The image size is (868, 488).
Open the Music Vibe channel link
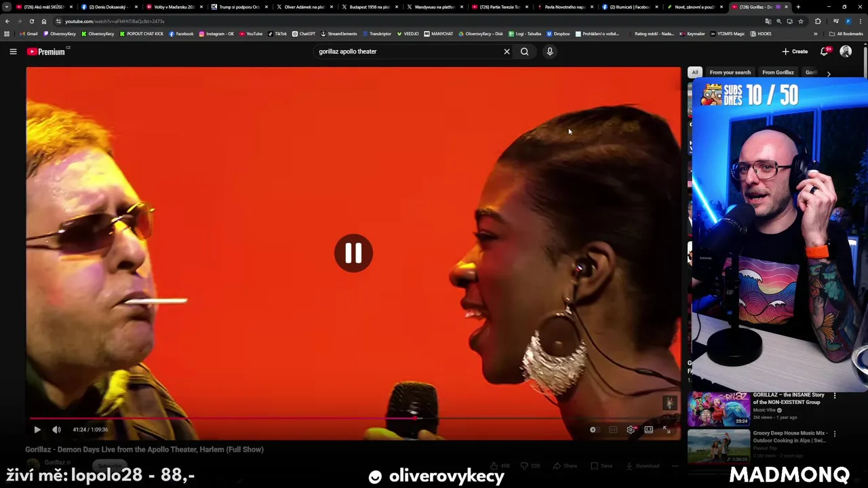pyautogui.click(x=764, y=410)
